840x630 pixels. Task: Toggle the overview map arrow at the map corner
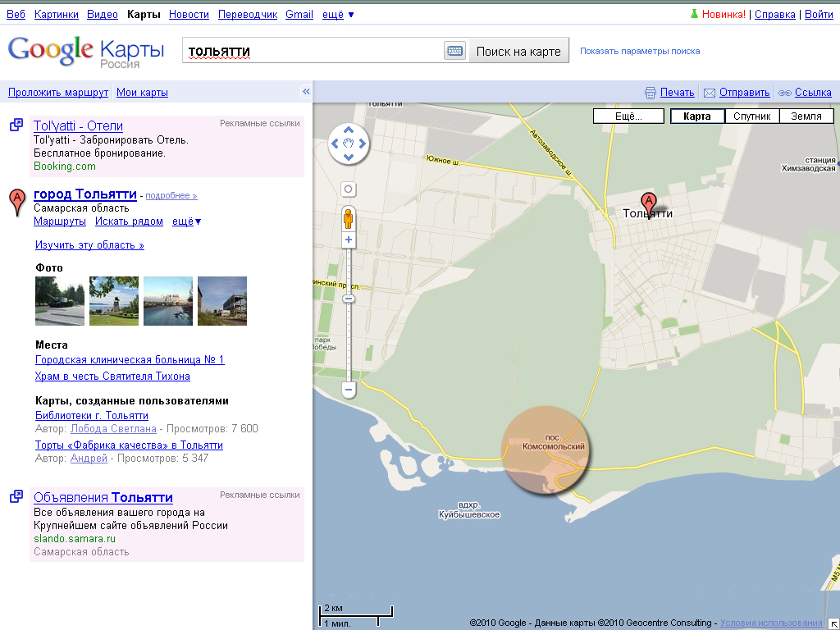pyautogui.click(x=834, y=624)
